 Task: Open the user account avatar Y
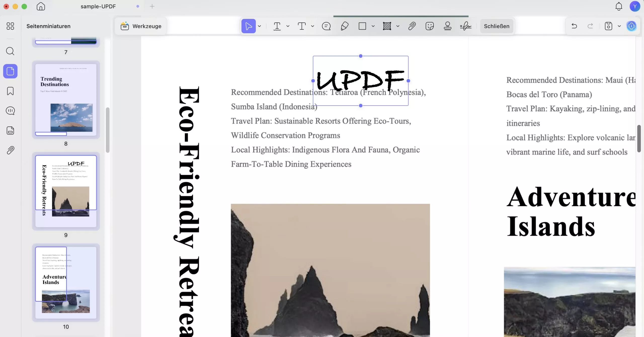(x=635, y=6)
